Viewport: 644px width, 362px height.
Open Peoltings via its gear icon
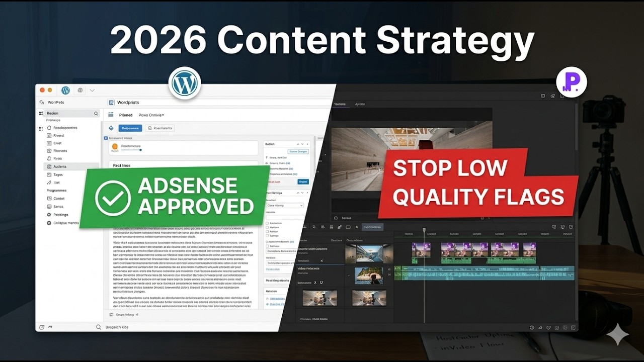click(49, 215)
